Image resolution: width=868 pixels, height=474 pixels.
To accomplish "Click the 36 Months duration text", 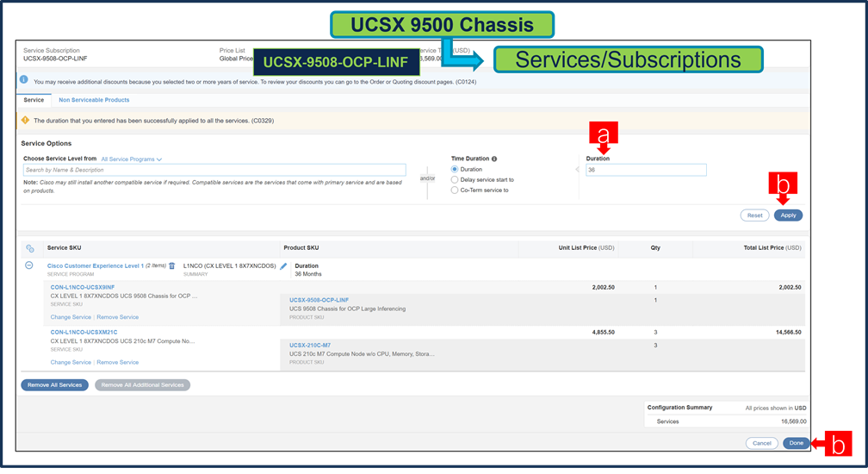I will pyautogui.click(x=308, y=274).
